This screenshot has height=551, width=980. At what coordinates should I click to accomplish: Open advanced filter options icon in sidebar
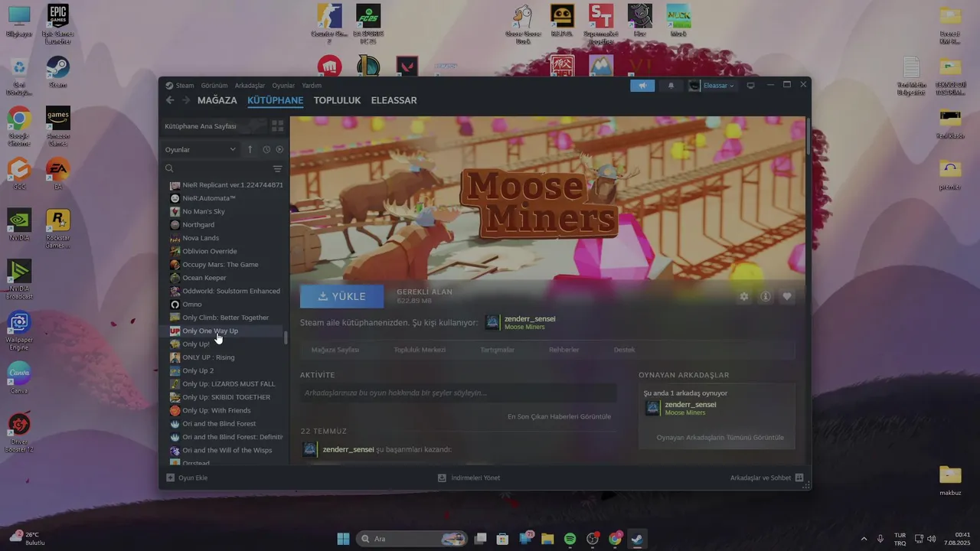tap(277, 168)
